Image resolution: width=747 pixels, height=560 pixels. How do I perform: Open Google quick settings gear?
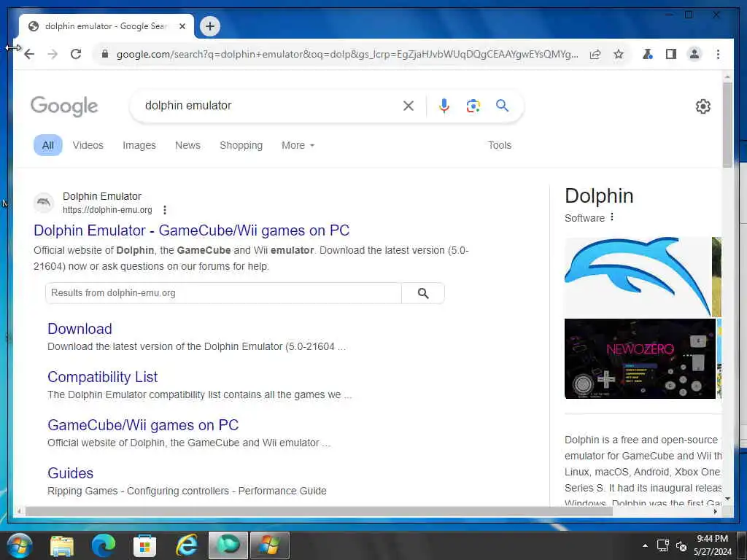pyautogui.click(x=703, y=106)
